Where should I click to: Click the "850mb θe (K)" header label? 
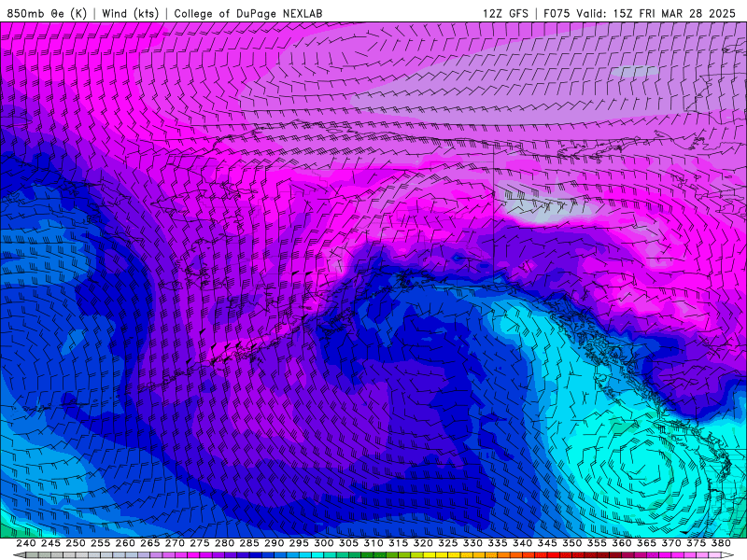tap(47, 14)
